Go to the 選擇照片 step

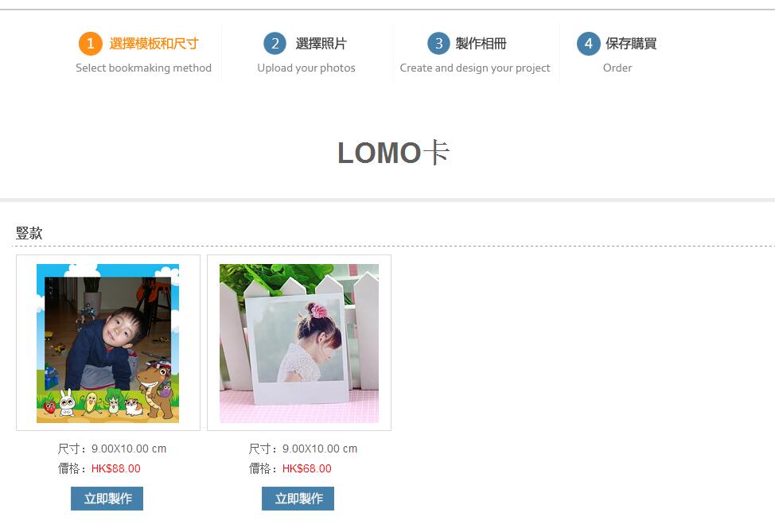[x=321, y=44]
